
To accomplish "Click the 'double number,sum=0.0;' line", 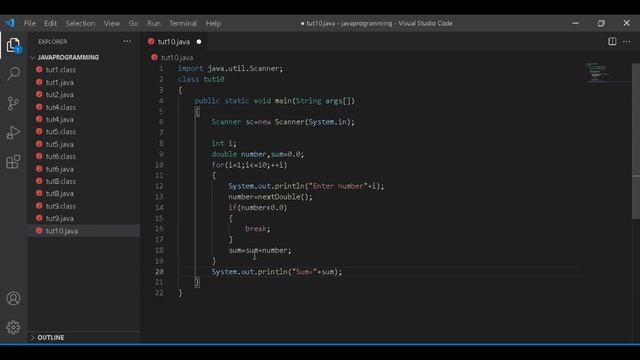I will tap(258, 154).
